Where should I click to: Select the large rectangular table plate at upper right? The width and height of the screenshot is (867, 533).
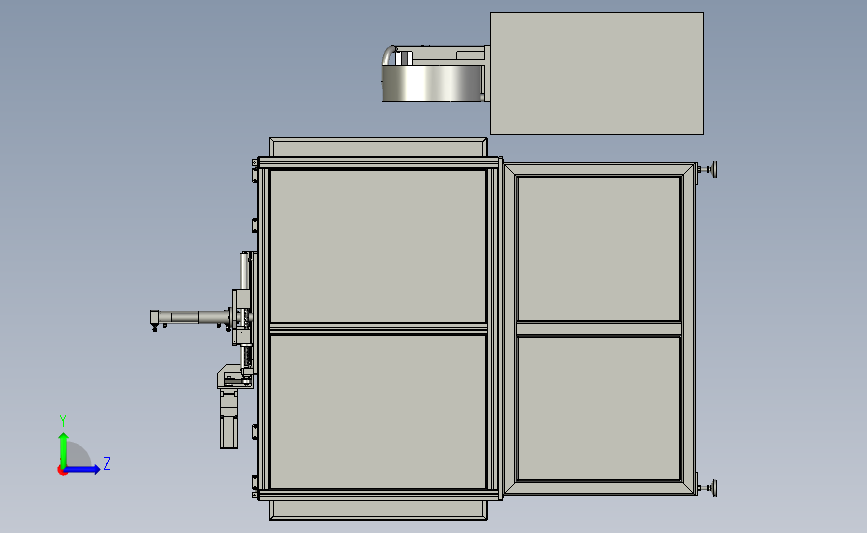tap(597, 73)
